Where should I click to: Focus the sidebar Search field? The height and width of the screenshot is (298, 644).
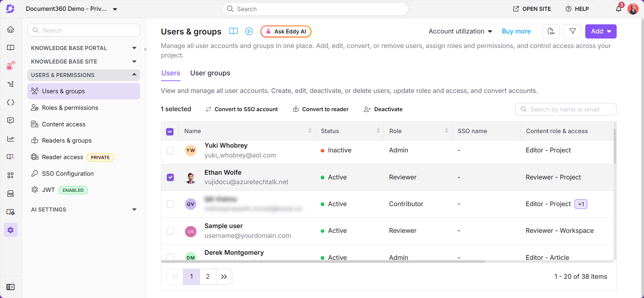(84, 30)
